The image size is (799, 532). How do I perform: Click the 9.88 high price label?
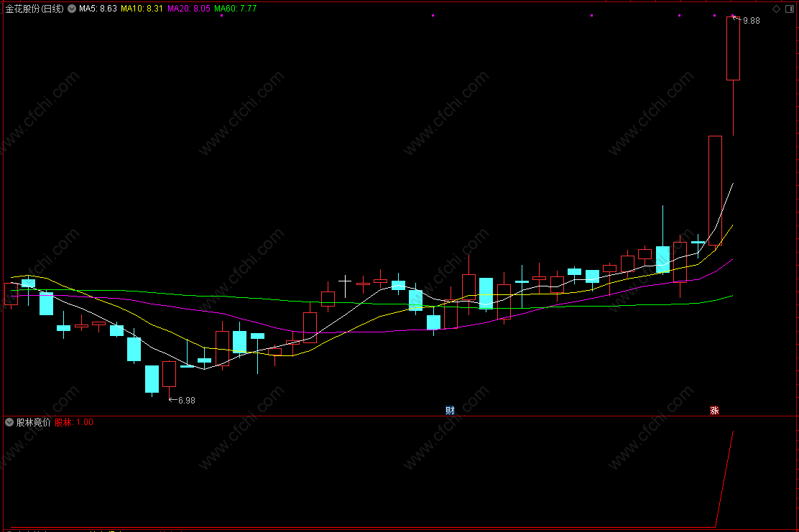[751, 21]
